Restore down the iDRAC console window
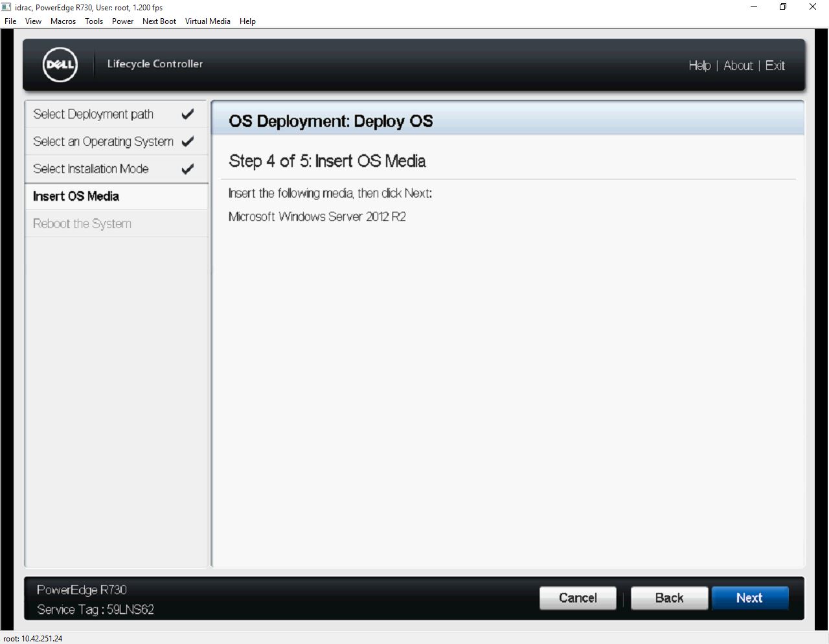The image size is (829, 644). point(783,7)
